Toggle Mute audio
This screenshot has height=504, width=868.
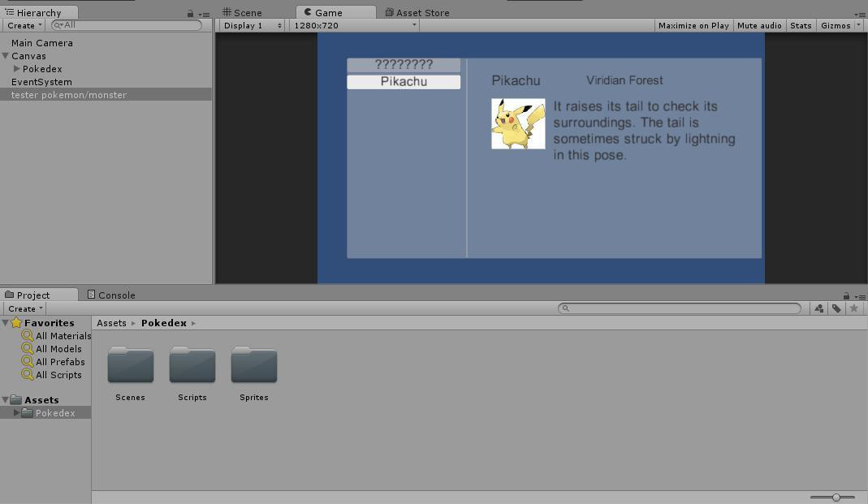coord(759,25)
